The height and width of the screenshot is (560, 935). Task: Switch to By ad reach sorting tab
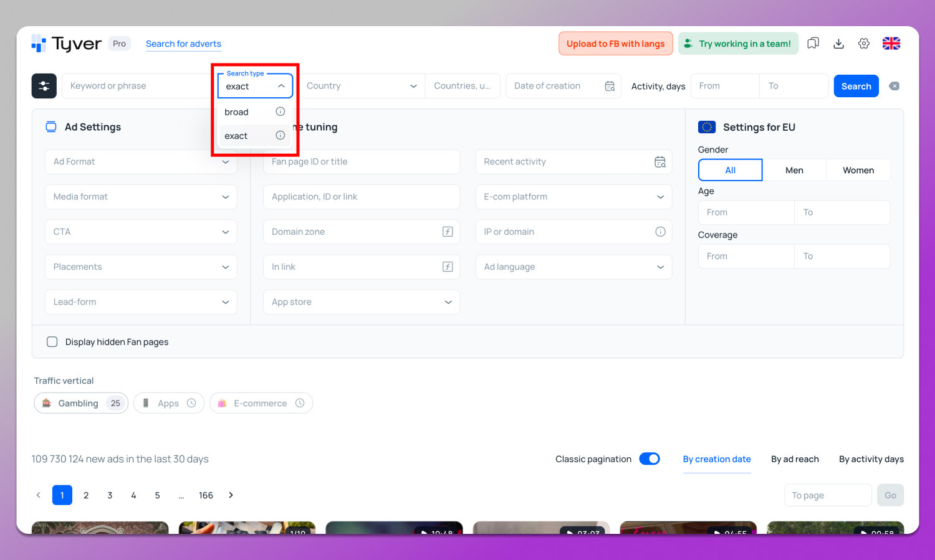point(795,459)
